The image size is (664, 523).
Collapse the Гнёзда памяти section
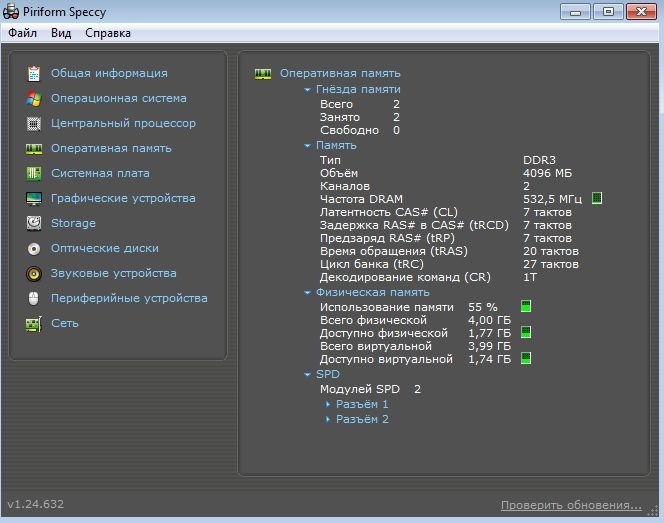pos(307,90)
